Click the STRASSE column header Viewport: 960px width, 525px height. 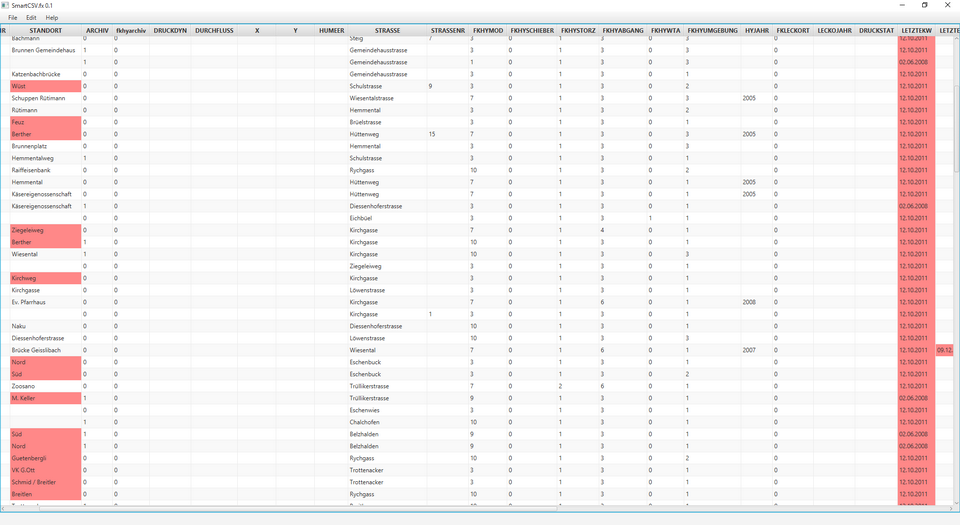click(x=386, y=31)
